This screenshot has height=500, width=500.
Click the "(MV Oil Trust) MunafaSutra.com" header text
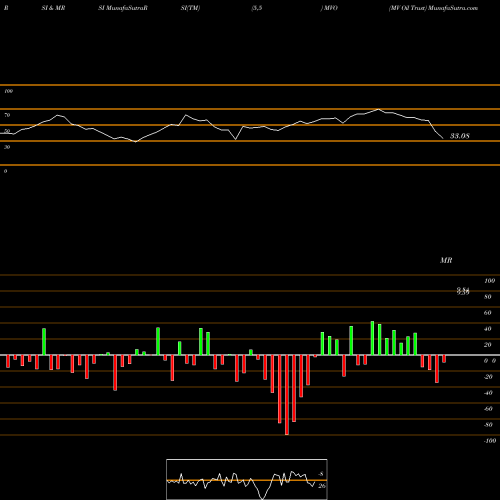click(433, 8)
